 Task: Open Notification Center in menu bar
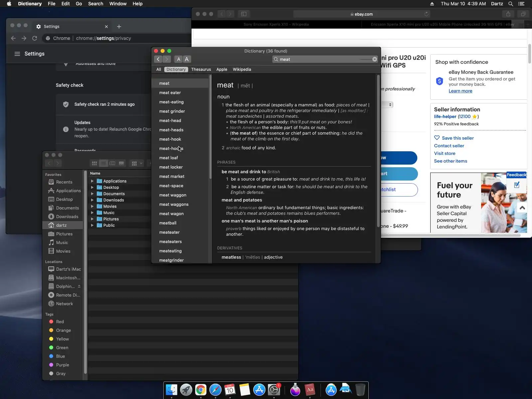pos(521,4)
